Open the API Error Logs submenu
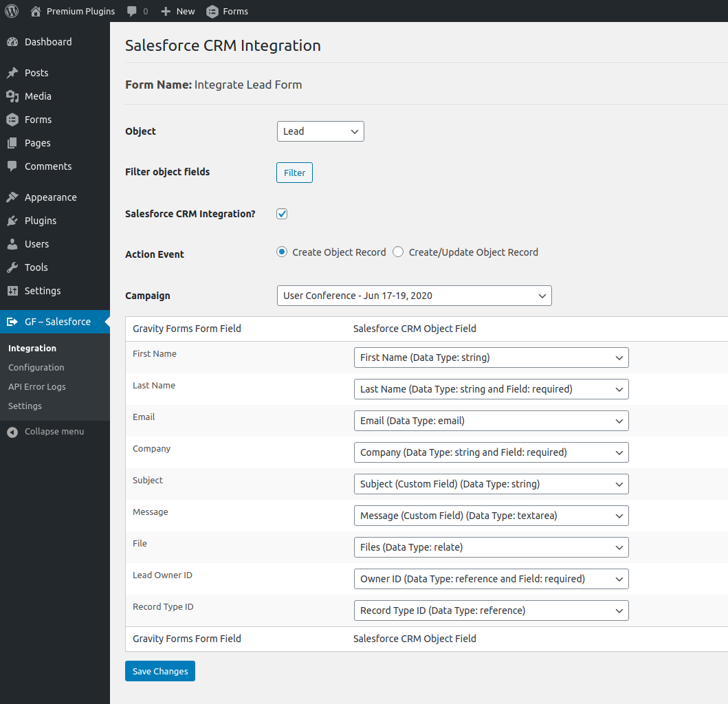This screenshot has height=704, width=728. coord(37,387)
